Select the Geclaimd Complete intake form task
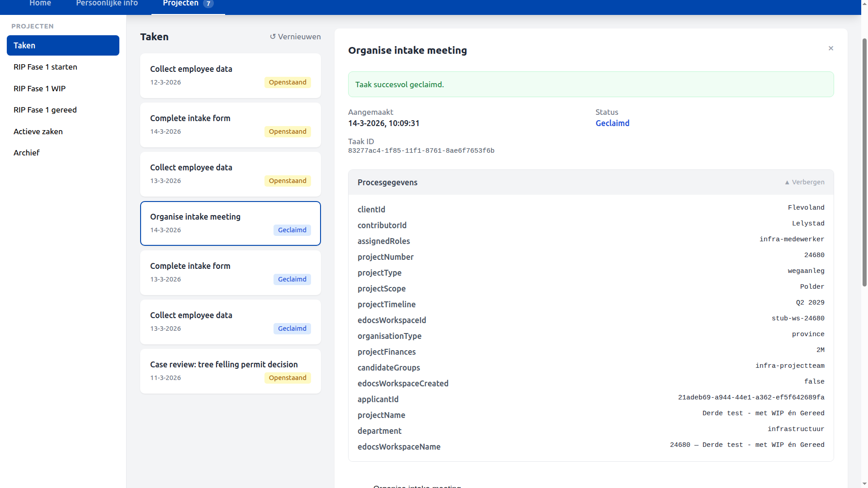The width and height of the screenshot is (868, 488). click(x=230, y=272)
